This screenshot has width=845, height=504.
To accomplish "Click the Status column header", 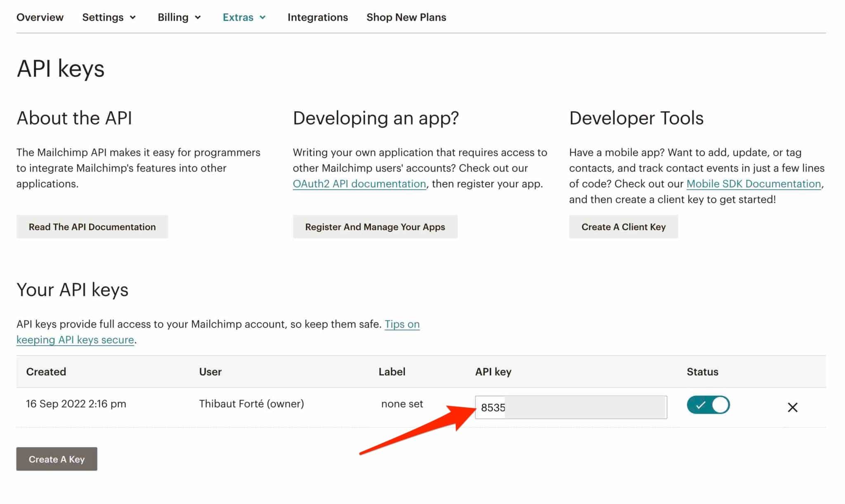I will pyautogui.click(x=703, y=372).
